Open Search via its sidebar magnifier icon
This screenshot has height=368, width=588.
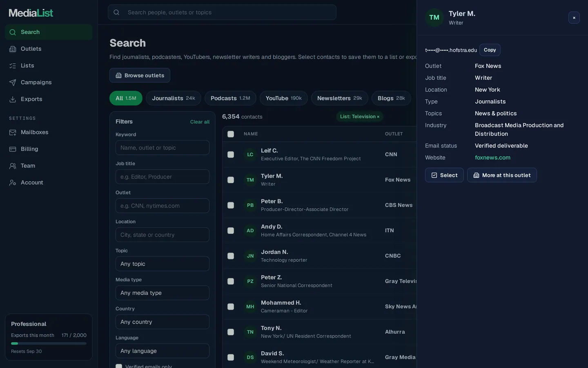pyautogui.click(x=13, y=32)
